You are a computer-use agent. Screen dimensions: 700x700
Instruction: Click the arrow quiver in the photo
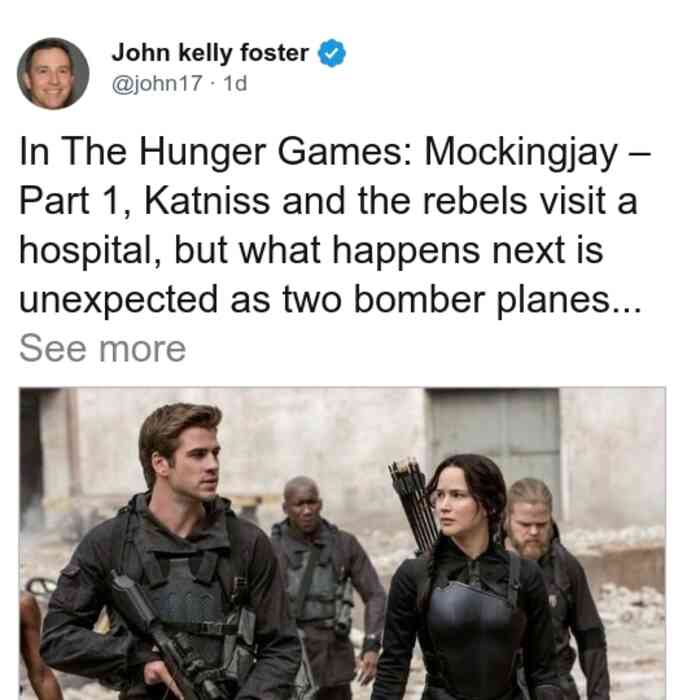click(x=413, y=504)
